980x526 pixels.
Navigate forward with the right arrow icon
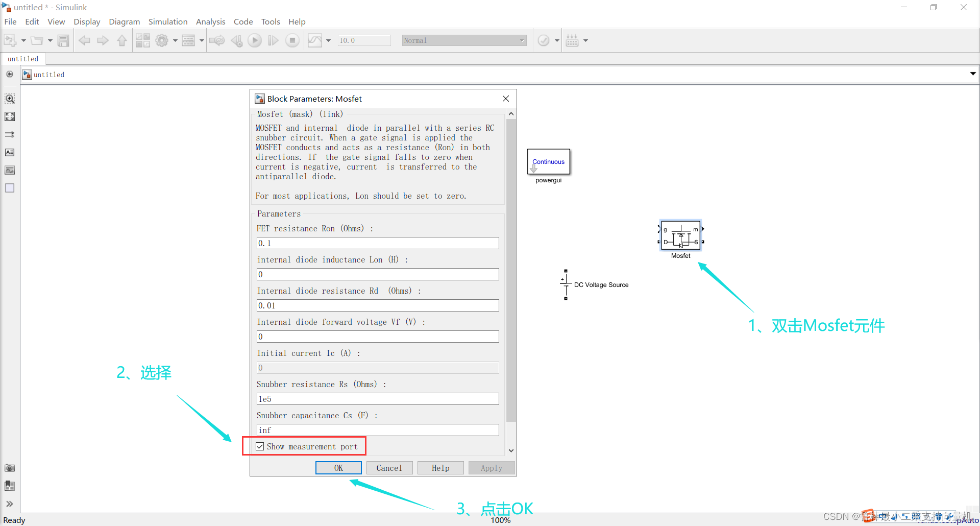tap(103, 40)
